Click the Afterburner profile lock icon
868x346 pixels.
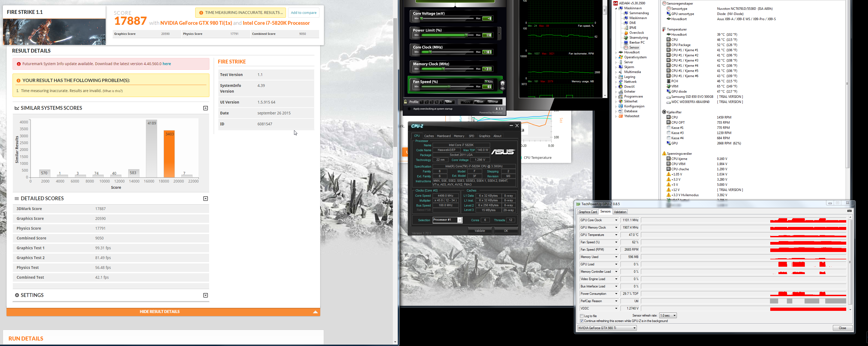point(405,102)
